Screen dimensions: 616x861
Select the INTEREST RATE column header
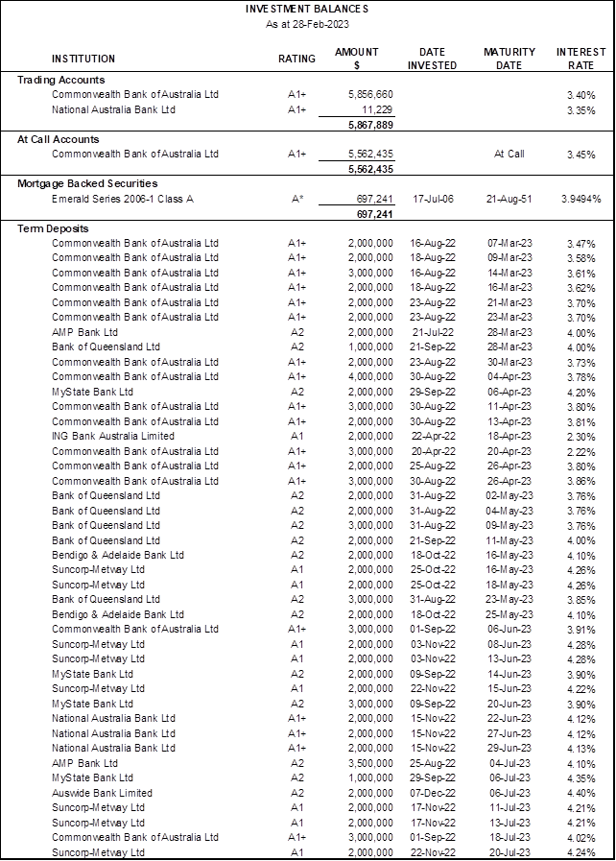point(580,59)
